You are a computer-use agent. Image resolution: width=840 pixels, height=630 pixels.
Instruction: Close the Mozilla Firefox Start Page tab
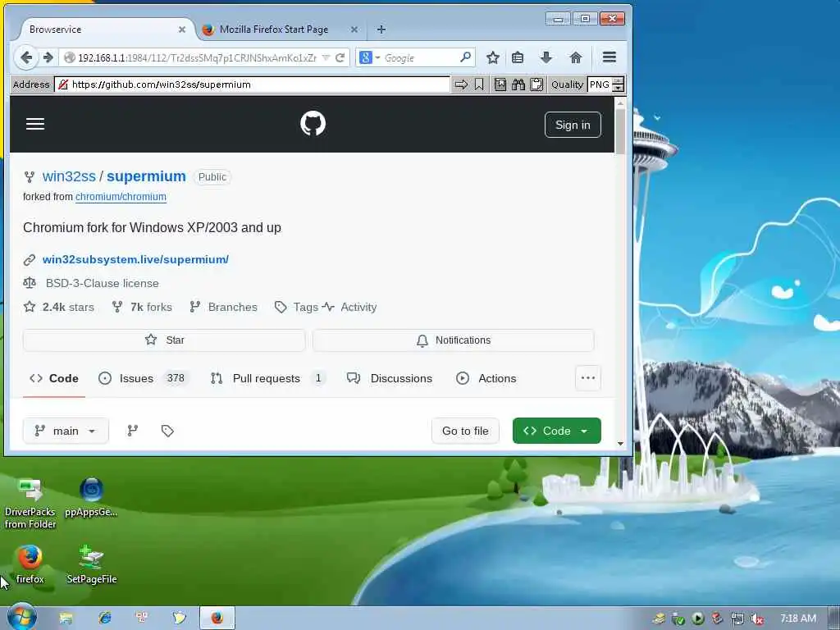[354, 30]
